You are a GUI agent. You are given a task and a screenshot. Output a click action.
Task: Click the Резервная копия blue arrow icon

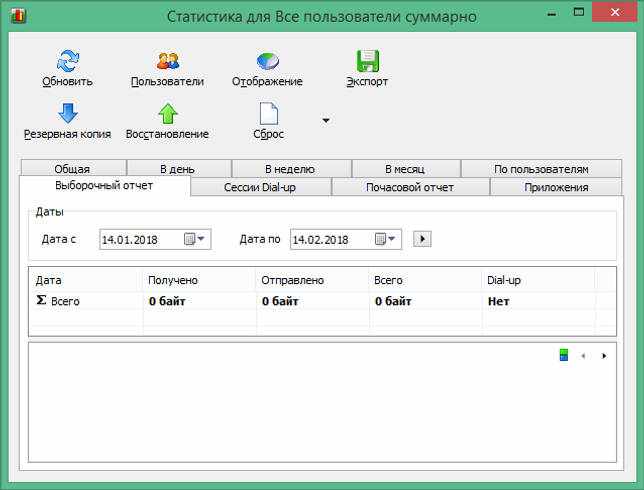pyautogui.click(x=68, y=113)
